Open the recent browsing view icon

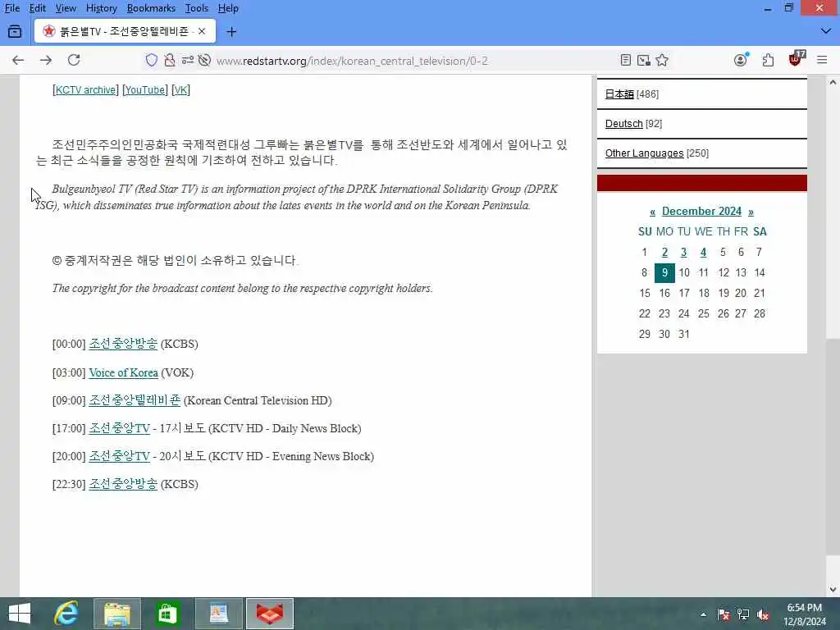click(x=15, y=32)
